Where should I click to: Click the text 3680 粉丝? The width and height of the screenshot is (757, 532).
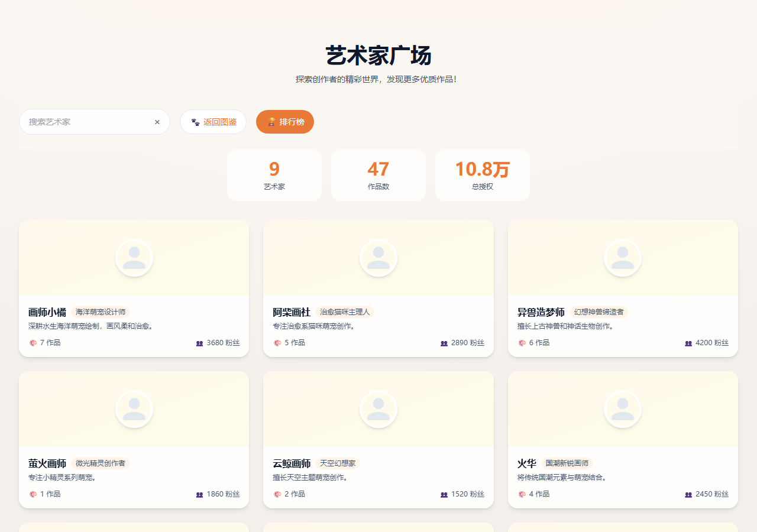223,343
